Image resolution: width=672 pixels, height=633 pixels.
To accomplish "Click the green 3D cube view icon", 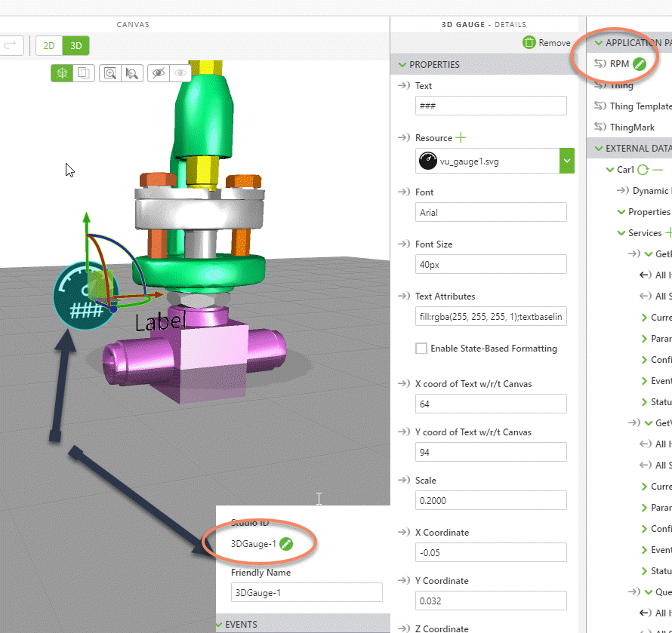I will pyautogui.click(x=62, y=73).
